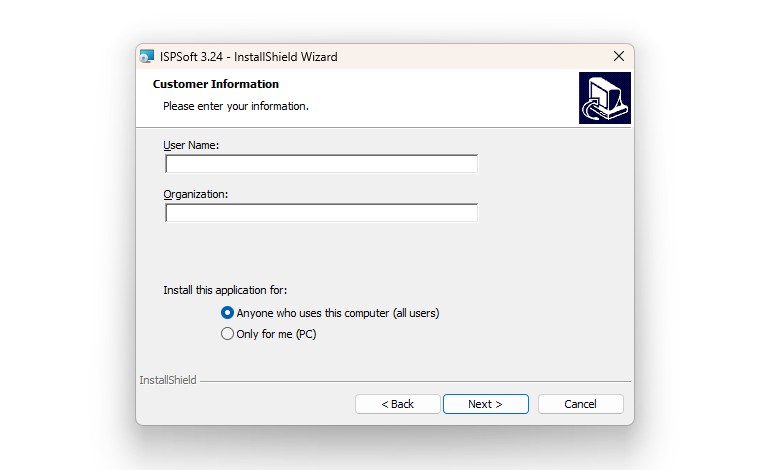Select Only for me (PC) option

(x=269, y=334)
